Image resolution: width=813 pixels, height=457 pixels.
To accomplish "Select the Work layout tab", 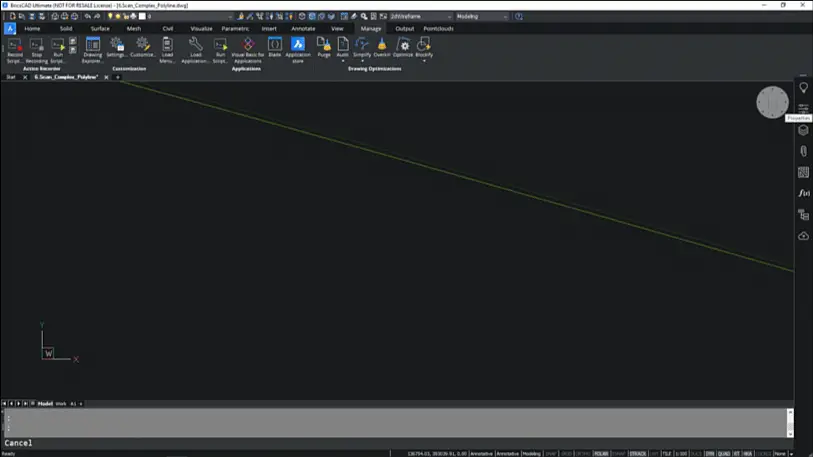I will point(61,404).
